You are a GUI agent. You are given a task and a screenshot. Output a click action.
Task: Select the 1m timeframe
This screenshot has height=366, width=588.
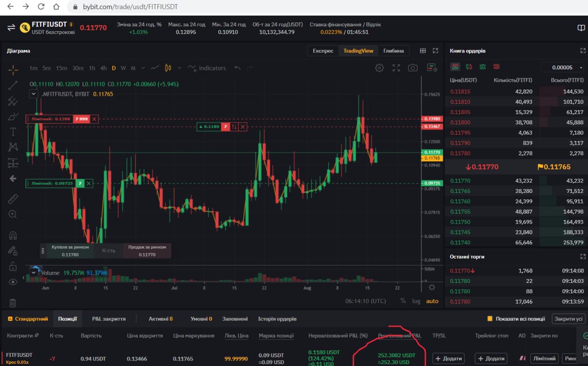tap(33, 68)
